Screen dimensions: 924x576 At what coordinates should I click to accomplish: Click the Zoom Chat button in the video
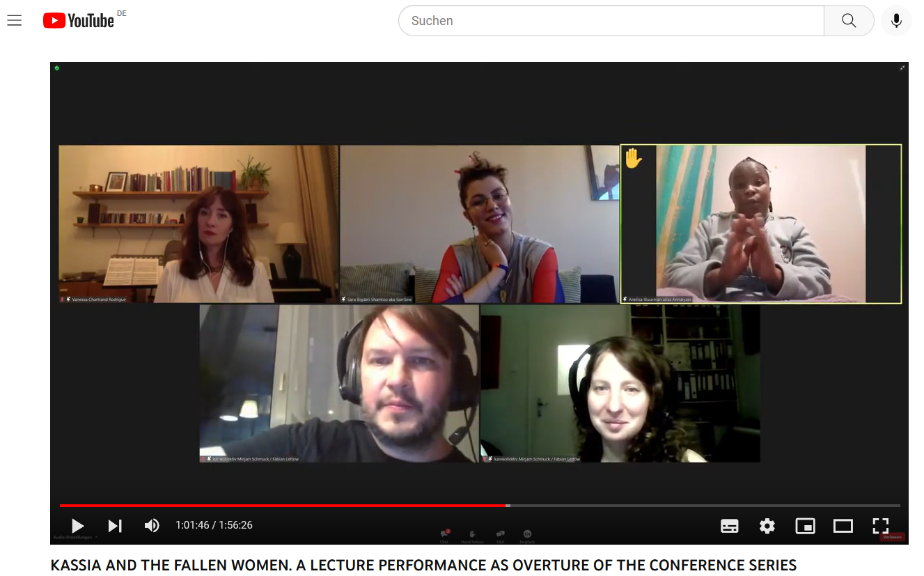444,536
